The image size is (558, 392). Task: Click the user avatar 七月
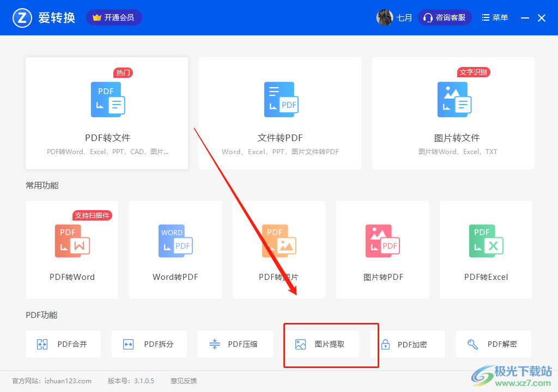(x=385, y=17)
